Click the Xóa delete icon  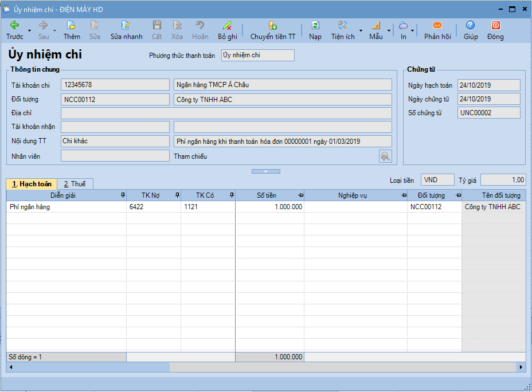(177, 25)
